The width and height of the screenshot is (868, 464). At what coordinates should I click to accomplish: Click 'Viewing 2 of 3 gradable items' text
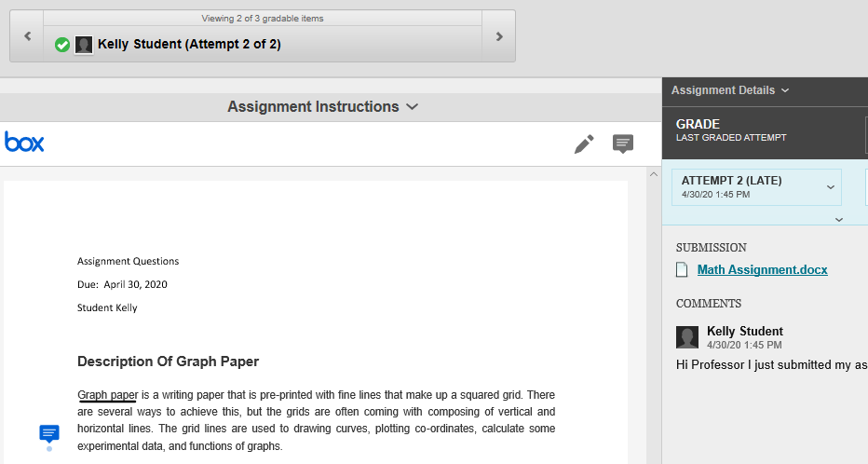pos(263,19)
